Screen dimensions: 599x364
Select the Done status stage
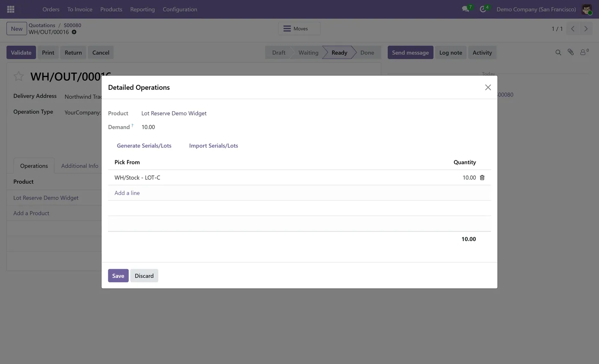pyautogui.click(x=367, y=53)
